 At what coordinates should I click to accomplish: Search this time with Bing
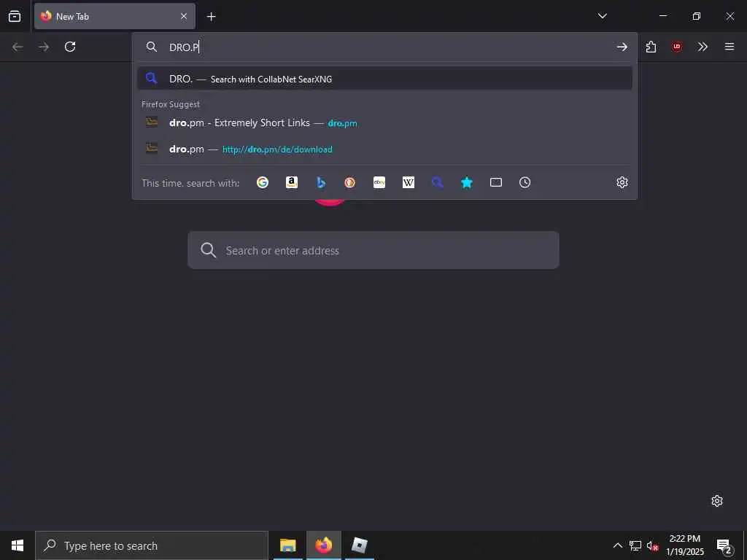tap(321, 182)
